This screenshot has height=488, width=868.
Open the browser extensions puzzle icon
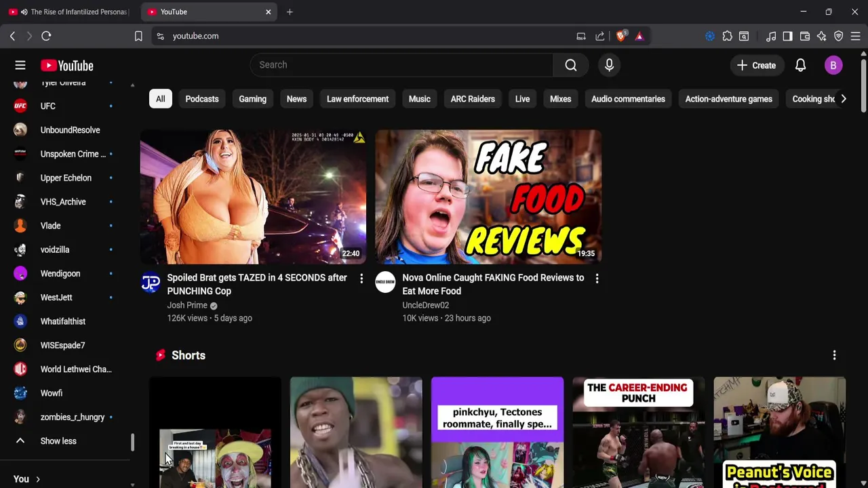pos(727,36)
